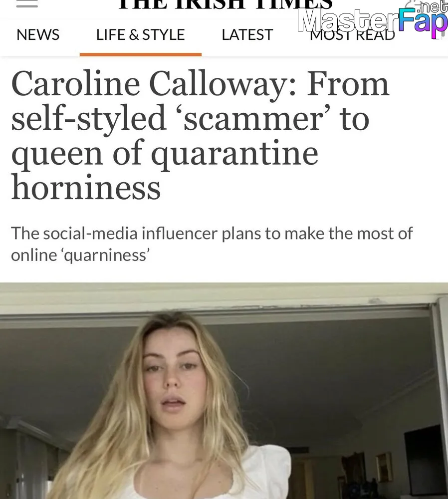The image size is (448, 499).
Task: Select the LIFE & STYLE tab
Action: click(140, 35)
